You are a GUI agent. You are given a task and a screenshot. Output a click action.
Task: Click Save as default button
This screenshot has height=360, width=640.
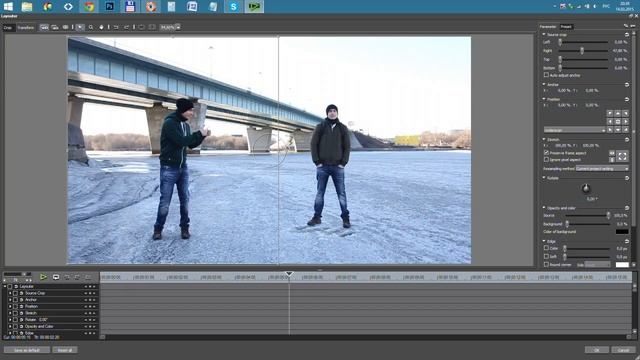(x=27, y=350)
